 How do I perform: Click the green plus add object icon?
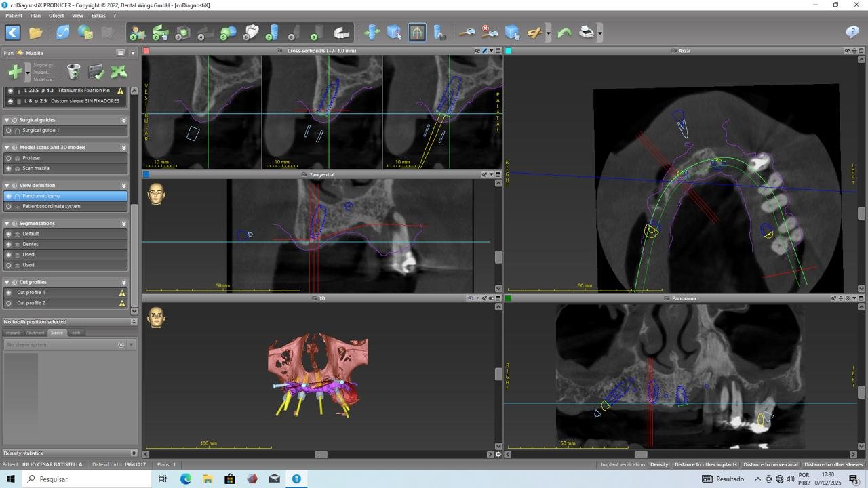14,72
